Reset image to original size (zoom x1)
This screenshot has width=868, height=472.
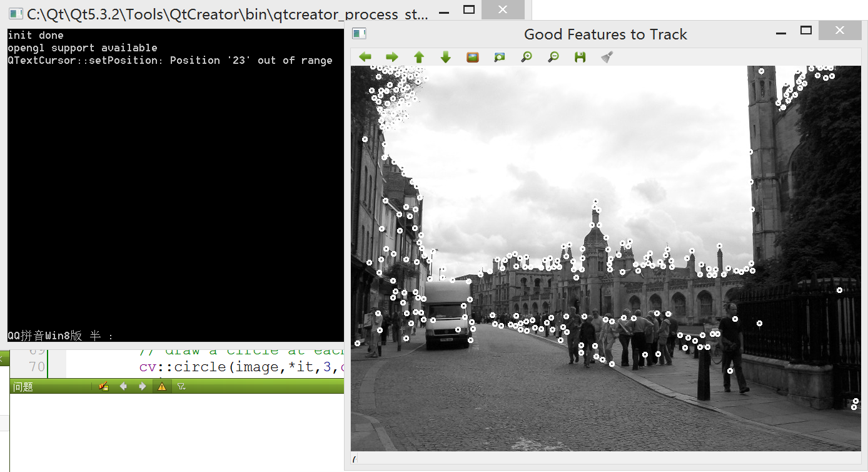(x=473, y=57)
